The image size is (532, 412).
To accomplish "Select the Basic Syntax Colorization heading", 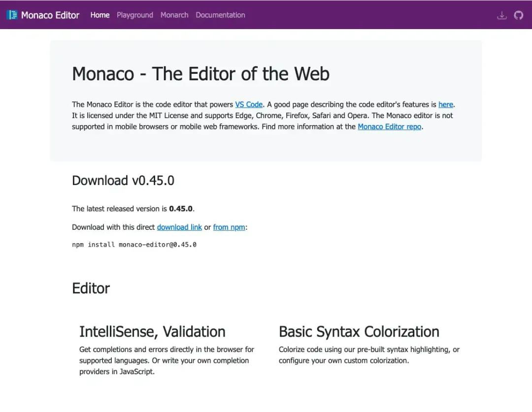I will 359,331.
